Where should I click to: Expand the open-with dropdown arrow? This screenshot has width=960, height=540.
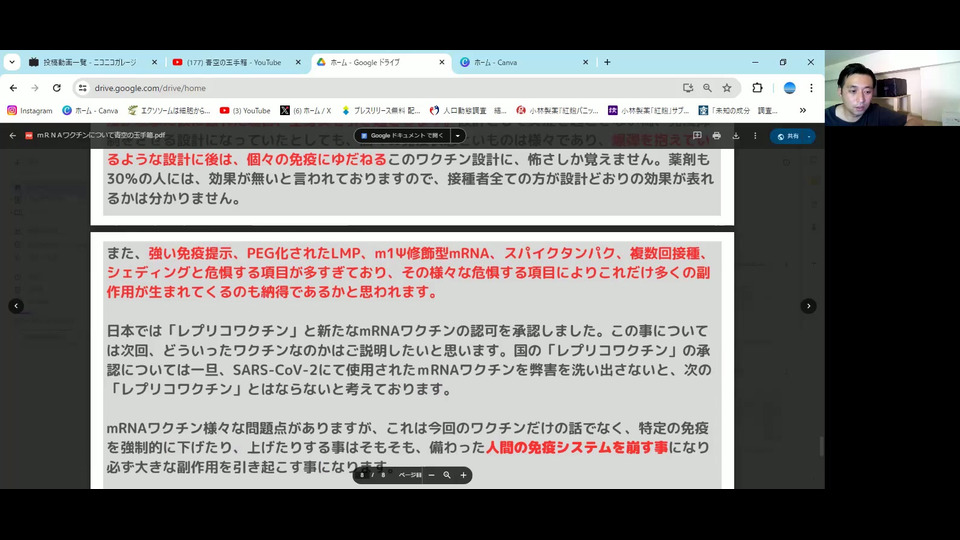coord(458,135)
